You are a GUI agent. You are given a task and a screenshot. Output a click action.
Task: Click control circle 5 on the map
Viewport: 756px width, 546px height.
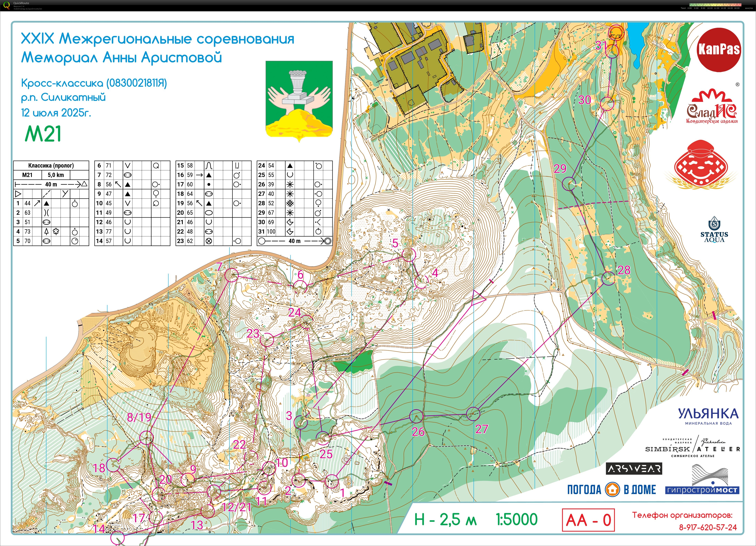pyautogui.click(x=409, y=255)
